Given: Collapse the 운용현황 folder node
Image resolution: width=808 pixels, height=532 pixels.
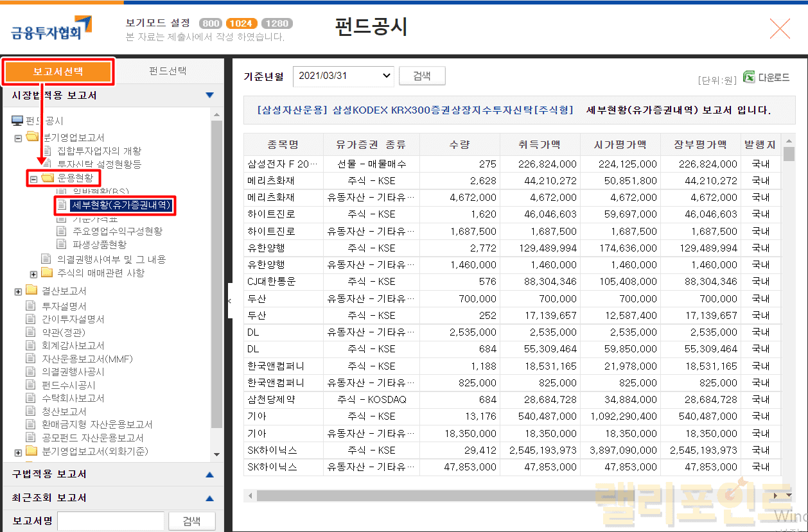Looking at the screenshot, I should coord(33,178).
